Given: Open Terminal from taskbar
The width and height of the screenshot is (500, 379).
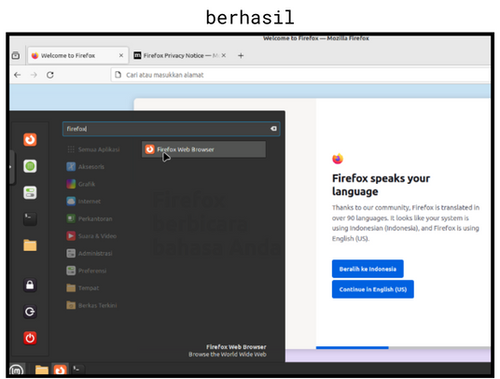Looking at the screenshot, I should (x=77, y=369).
